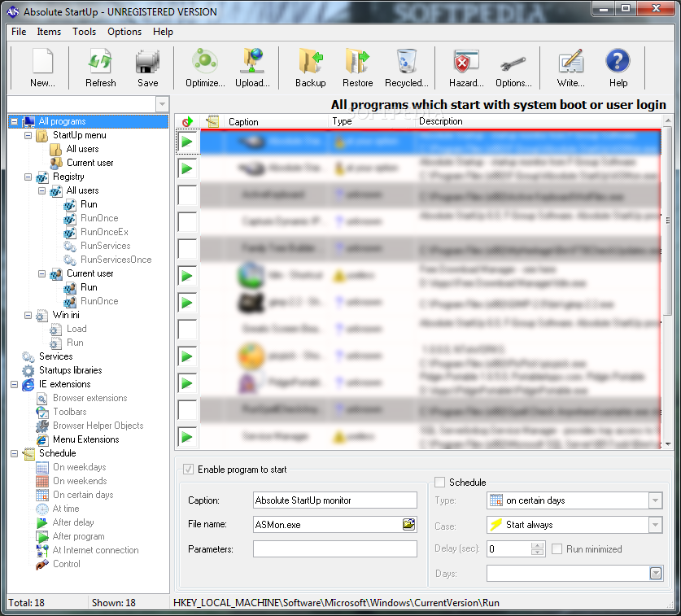Toggle start state of last visible row
This screenshot has width=681, height=616.
187,437
